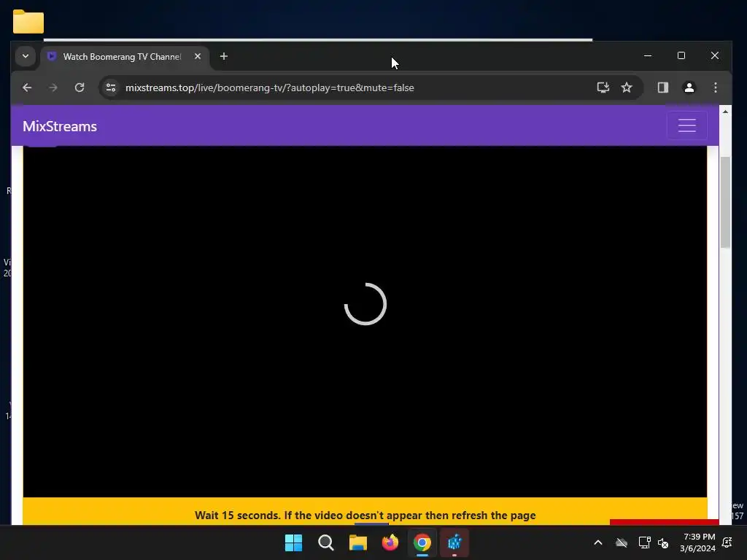The width and height of the screenshot is (747, 560).
Task: Close the Chrome window
Action: [715, 55]
